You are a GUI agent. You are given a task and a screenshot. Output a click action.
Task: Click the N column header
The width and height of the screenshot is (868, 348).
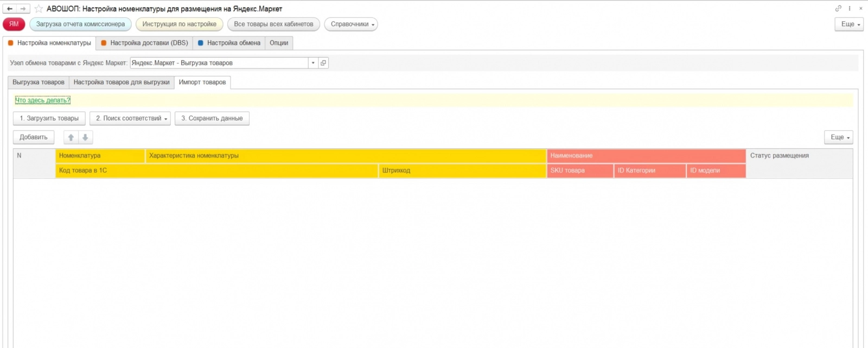coord(34,163)
